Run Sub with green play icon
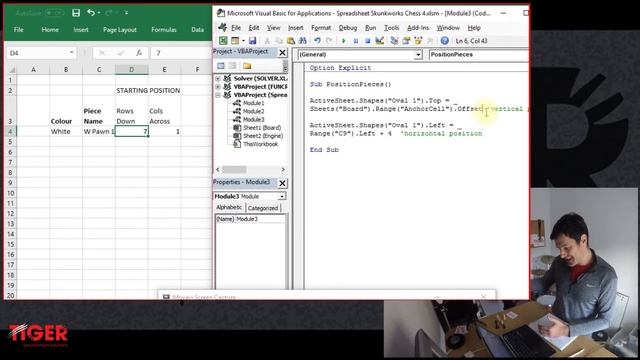 (x=344, y=40)
